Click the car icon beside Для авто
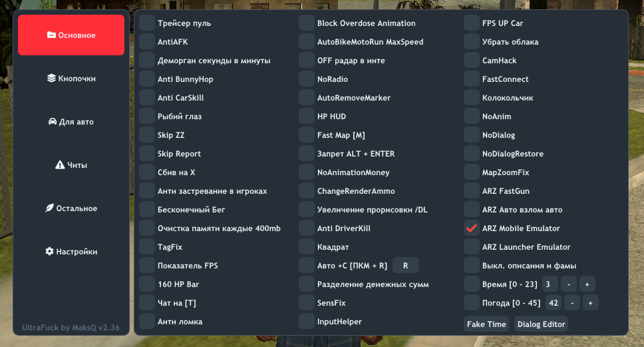Viewport: 644px width, 347px height. point(53,122)
